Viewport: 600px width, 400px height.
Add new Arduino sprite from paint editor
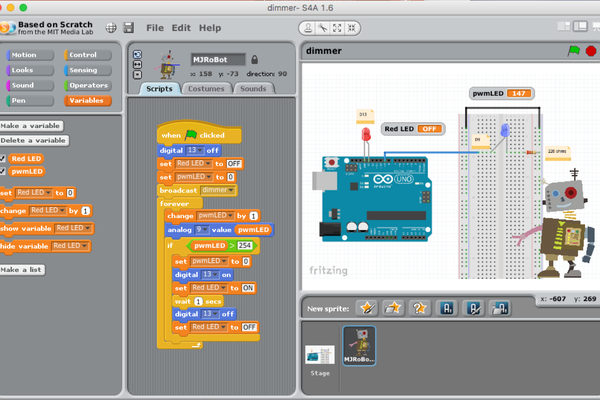pos(447,308)
